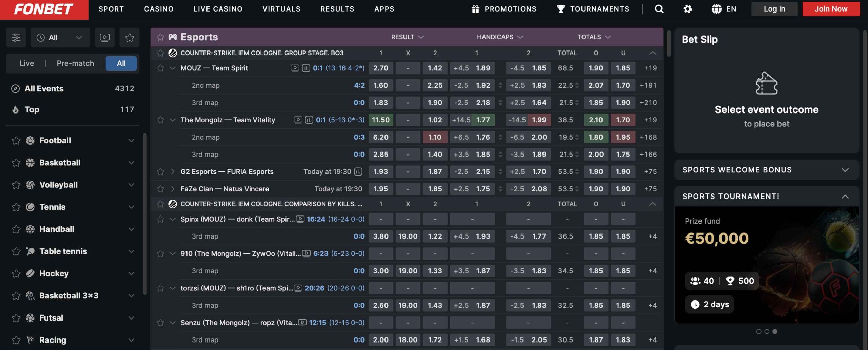Open the VIRTUALS menu item

281,9
